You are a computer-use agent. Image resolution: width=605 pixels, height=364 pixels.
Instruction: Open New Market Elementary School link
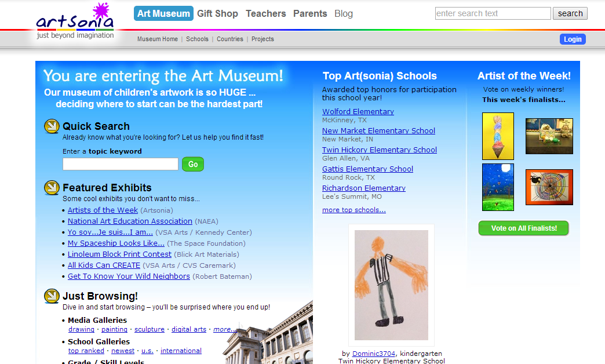(378, 131)
